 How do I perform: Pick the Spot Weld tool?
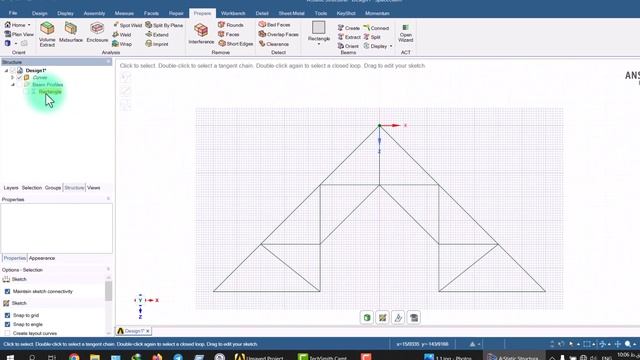click(127, 25)
